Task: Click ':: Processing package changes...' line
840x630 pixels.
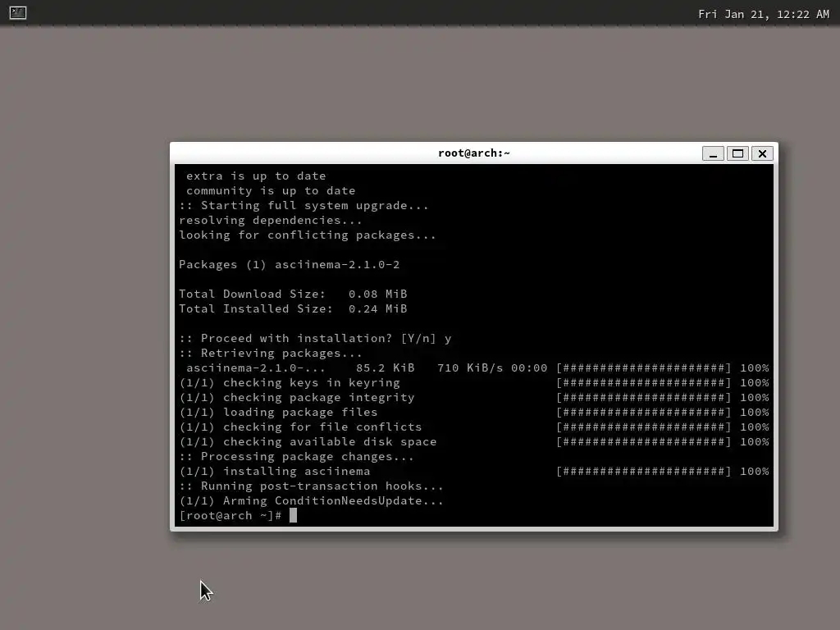Action: tap(296, 456)
